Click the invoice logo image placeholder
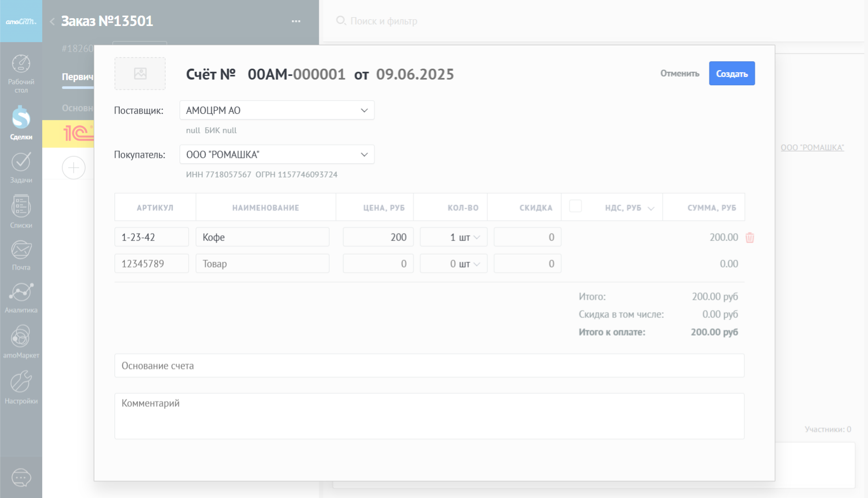 point(140,74)
